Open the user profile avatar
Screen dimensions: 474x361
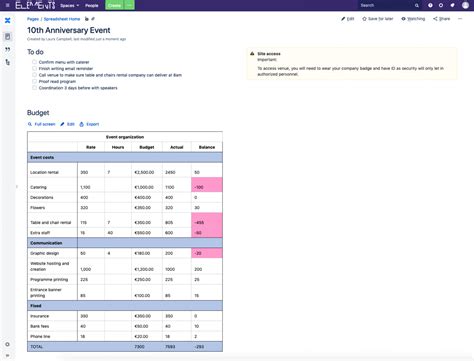tap(466, 5)
